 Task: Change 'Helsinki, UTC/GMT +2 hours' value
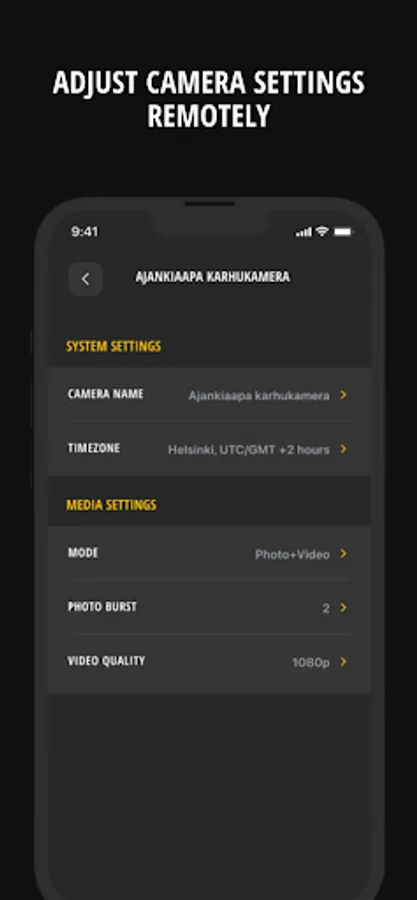(x=249, y=449)
